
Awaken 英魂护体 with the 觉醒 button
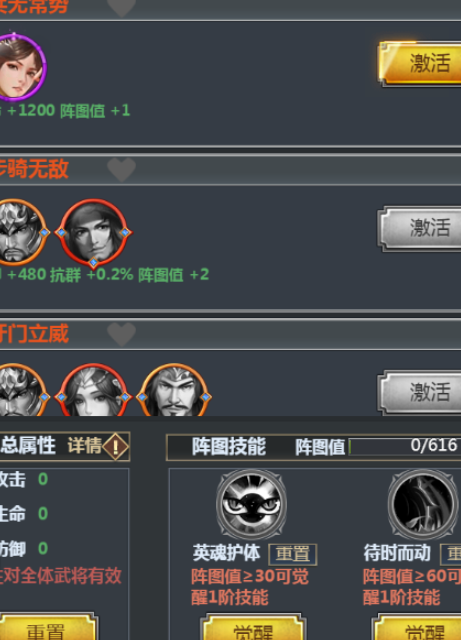(253, 629)
